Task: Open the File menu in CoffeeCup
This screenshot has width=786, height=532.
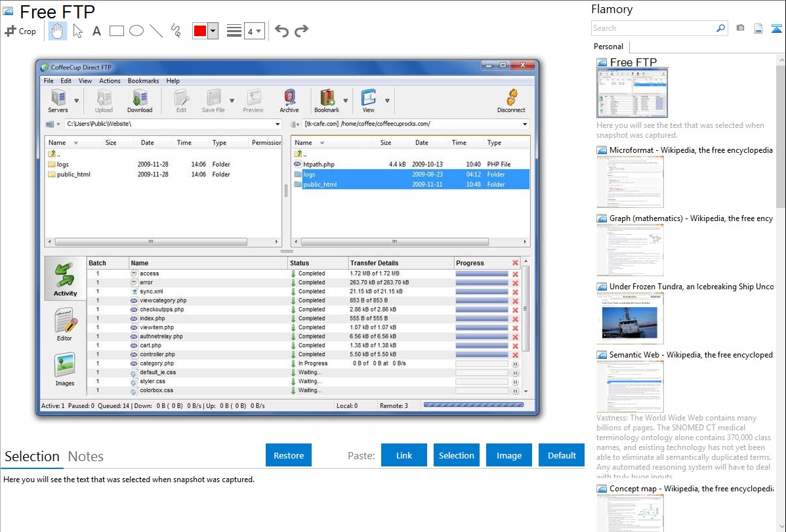Action: click(49, 81)
